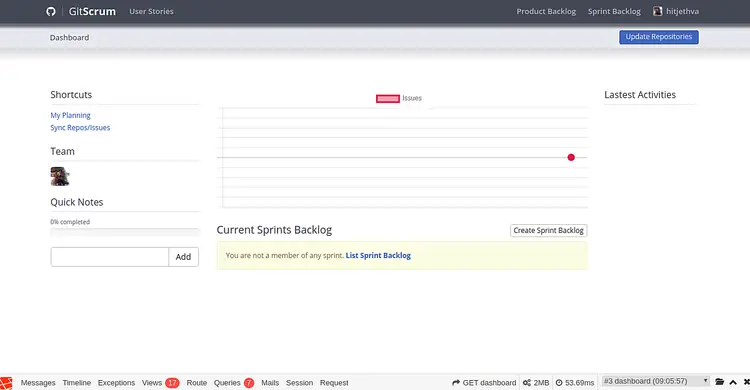Click the Update Repositories button
Screen dimensions: 750x390
click(659, 37)
